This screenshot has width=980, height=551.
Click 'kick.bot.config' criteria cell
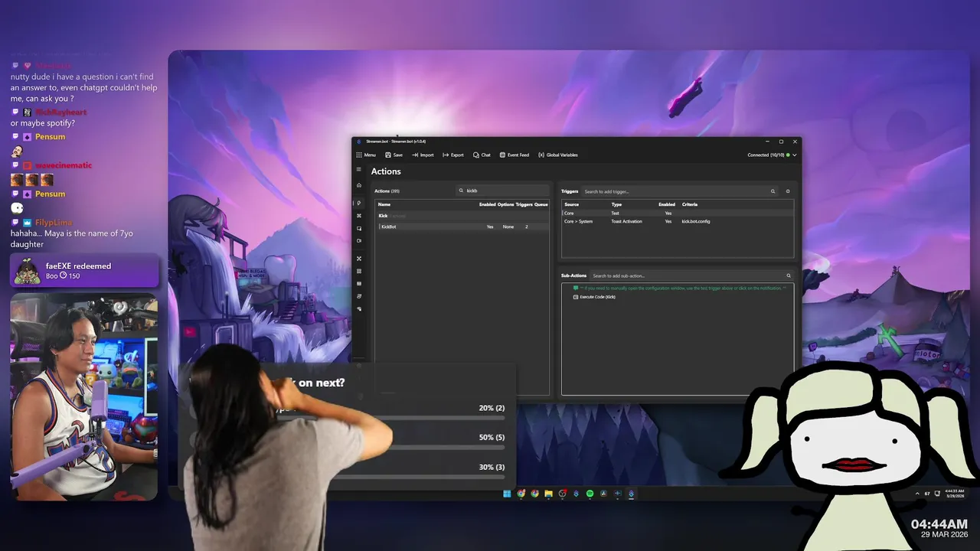(695, 221)
